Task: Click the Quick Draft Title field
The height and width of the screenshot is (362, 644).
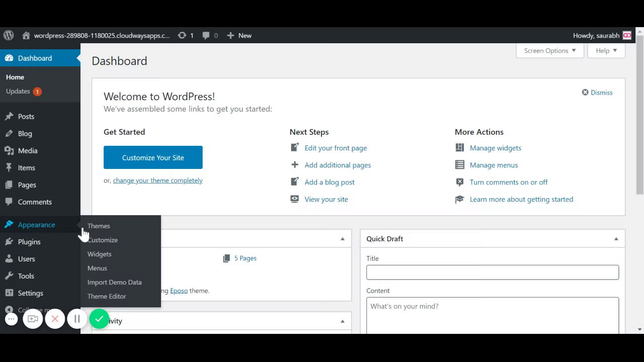Action: (x=493, y=272)
